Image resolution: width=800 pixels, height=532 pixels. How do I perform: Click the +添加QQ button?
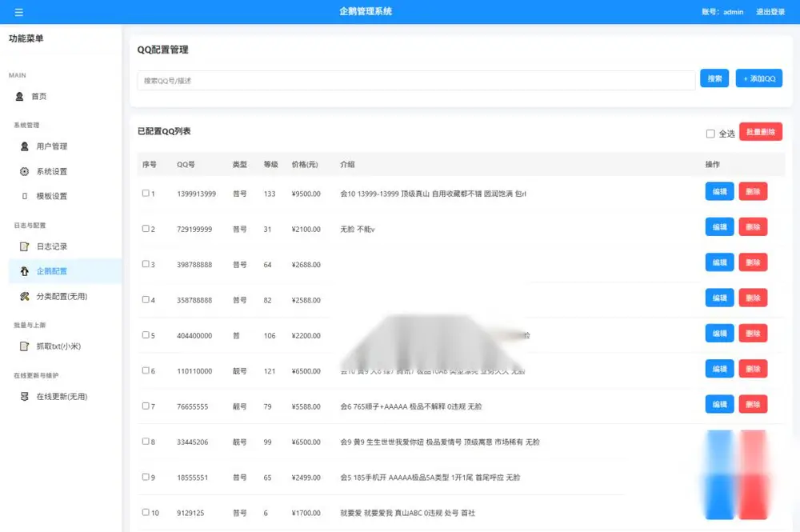[758, 78]
